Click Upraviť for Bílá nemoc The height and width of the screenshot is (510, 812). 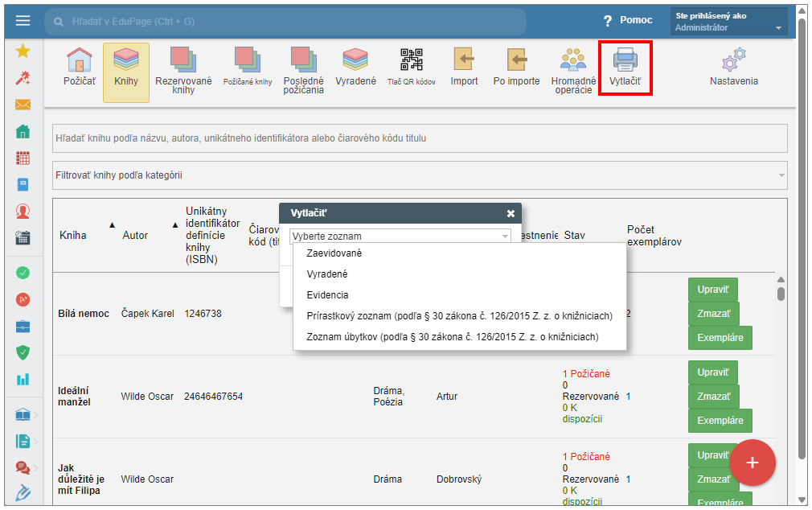click(712, 289)
